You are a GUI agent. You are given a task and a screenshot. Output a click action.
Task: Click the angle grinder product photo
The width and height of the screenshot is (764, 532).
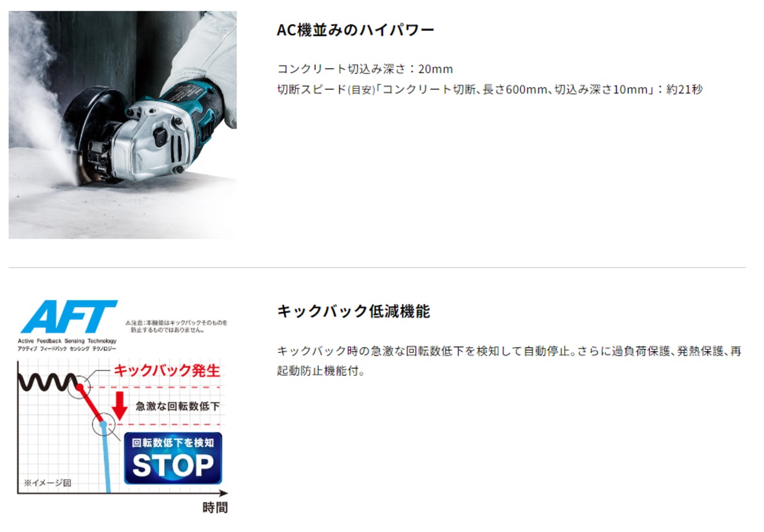tap(122, 125)
